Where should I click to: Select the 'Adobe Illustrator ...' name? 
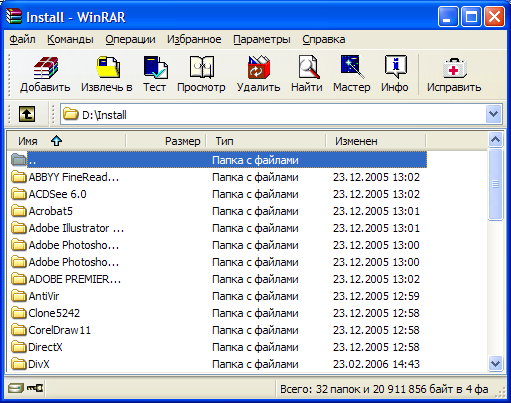pos(76,228)
